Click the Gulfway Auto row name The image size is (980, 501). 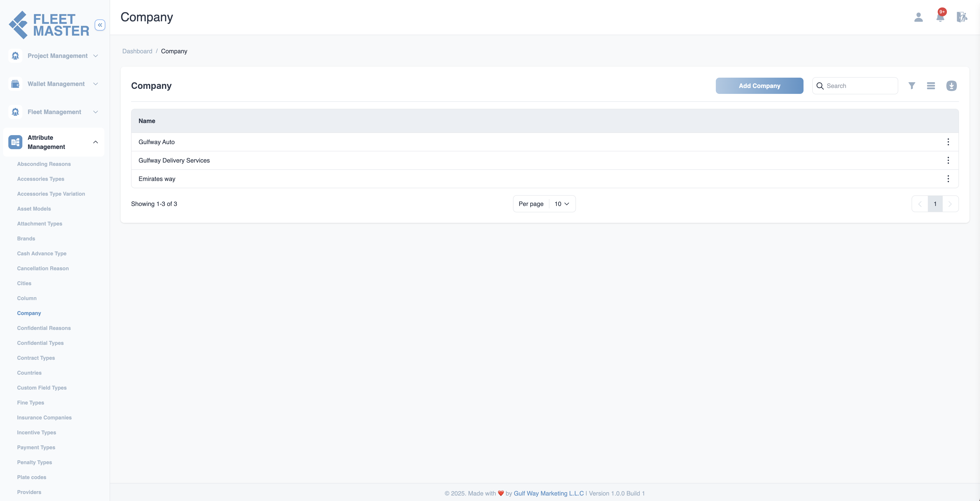[x=156, y=142]
